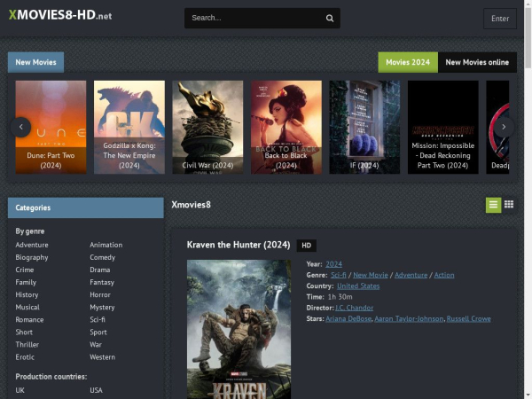
Task: Open Godzilla x Kong poster
Action: click(x=129, y=127)
